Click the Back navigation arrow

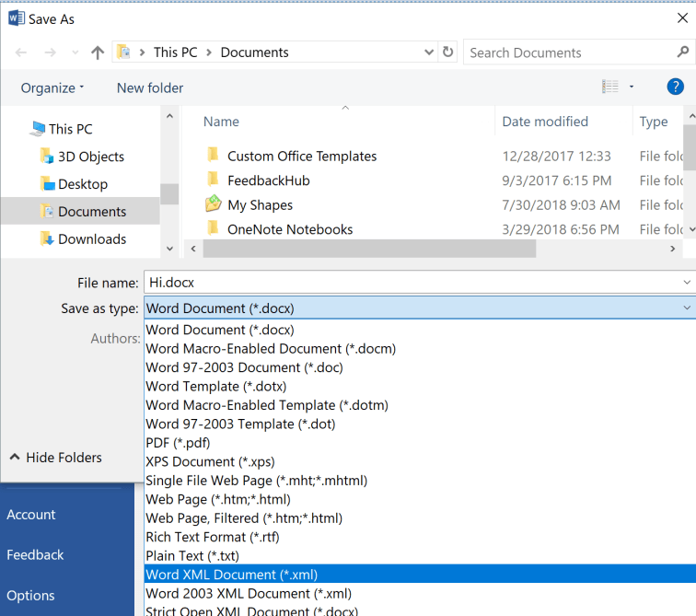[21, 52]
